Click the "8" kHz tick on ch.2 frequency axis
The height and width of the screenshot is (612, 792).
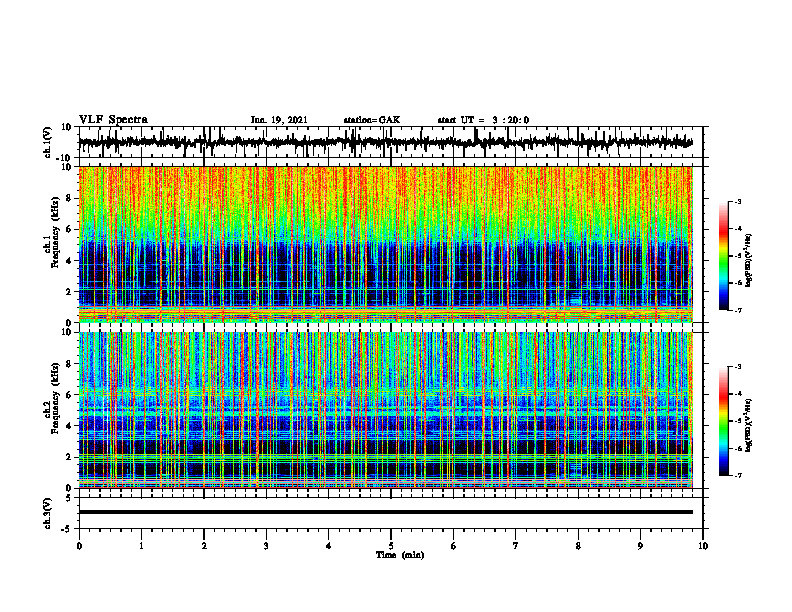[70, 364]
